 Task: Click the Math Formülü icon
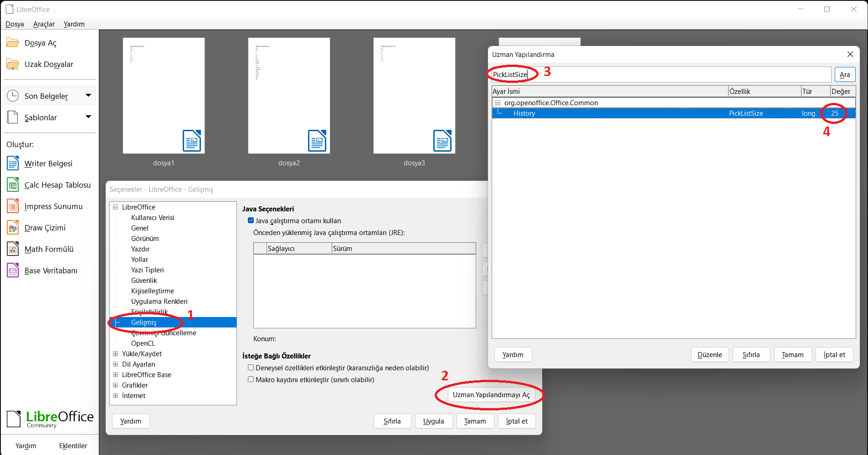coord(13,249)
